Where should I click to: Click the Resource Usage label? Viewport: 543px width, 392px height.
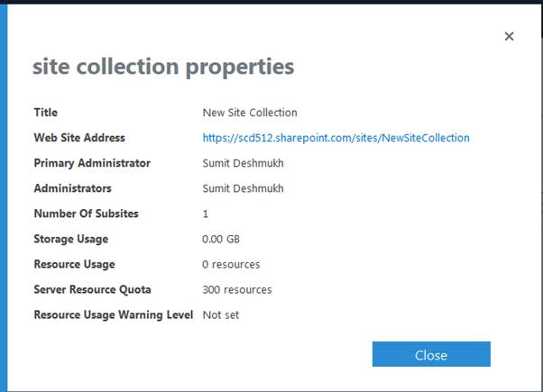coord(74,264)
